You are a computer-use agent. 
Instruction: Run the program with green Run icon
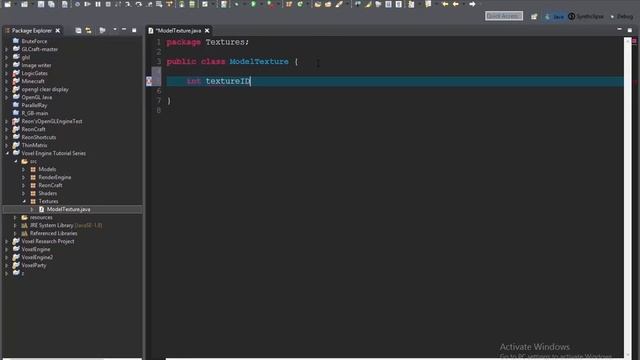253,4
